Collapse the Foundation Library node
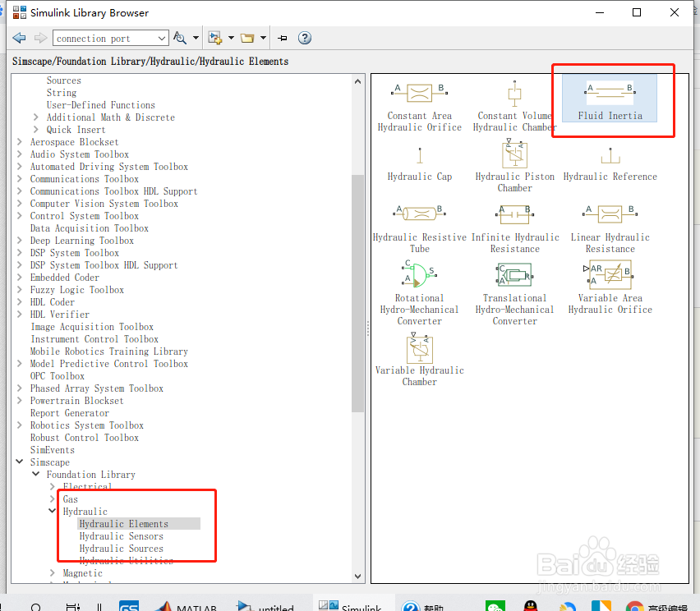The image size is (700, 611). pyautogui.click(x=35, y=474)
